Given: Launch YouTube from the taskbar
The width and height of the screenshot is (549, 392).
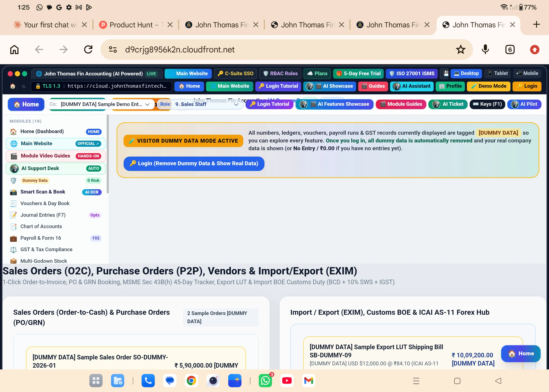Looking at the screenshot, I should (x=287, y=381).
